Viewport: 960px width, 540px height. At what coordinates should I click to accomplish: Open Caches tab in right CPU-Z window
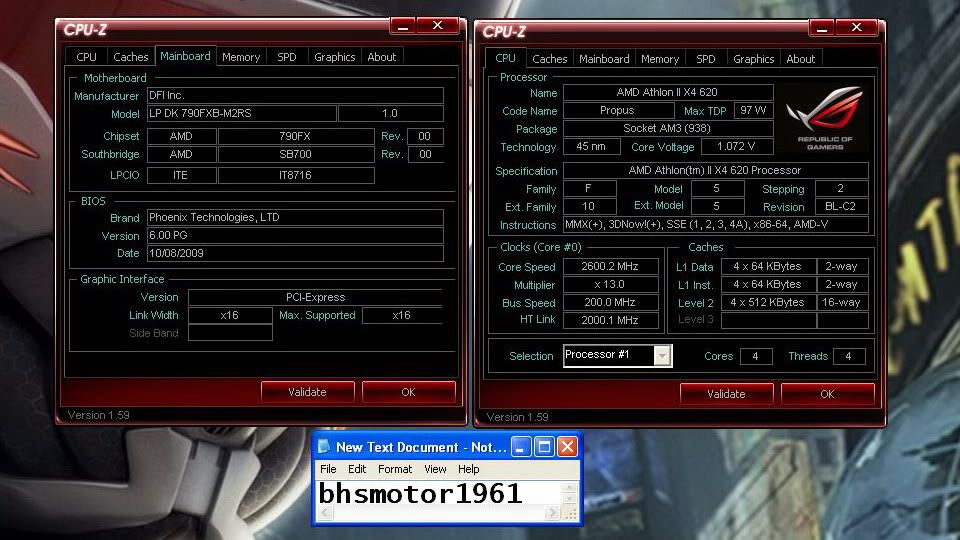tap(549, 59)
